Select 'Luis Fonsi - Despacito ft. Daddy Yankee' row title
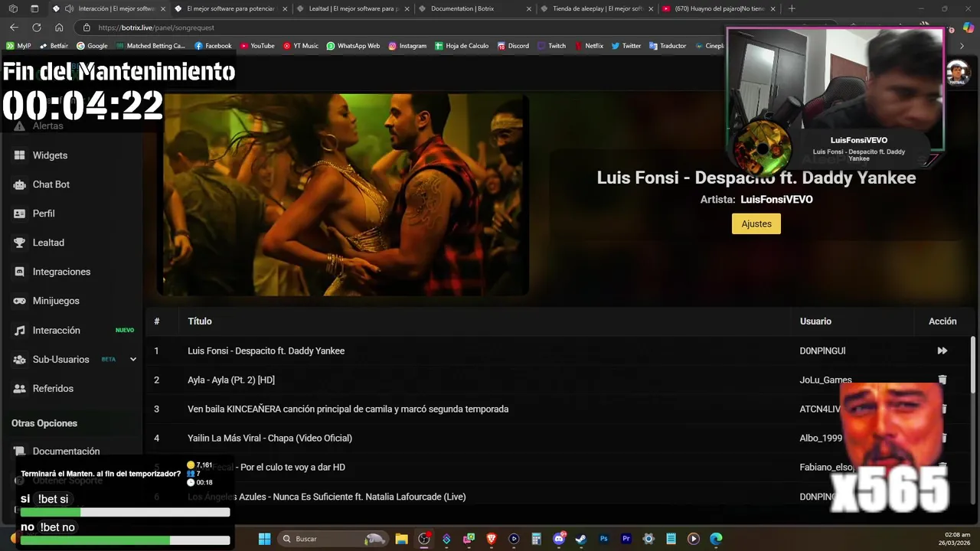This screenshot has width=980, height=551. point(266,350)
